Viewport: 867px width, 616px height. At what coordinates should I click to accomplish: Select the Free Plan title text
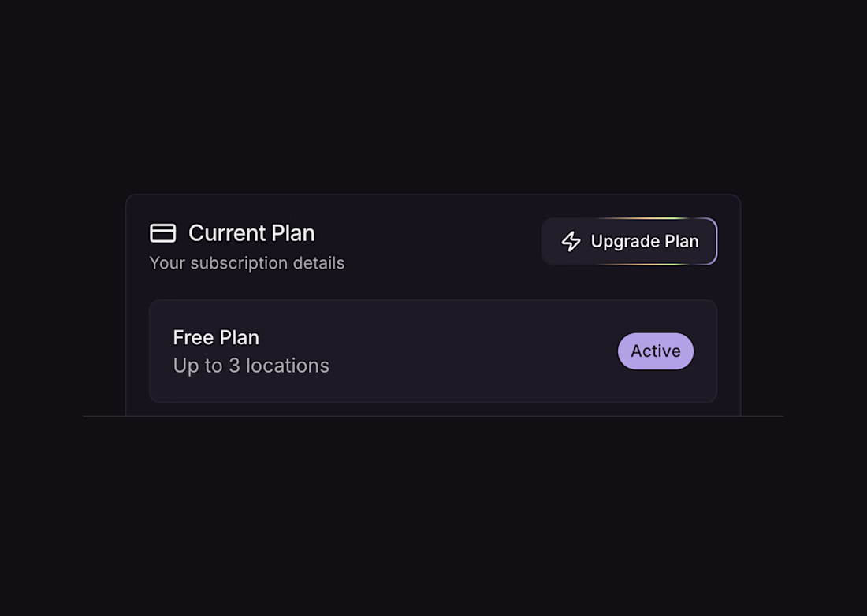pyautogui.click(x=216, y=337)
